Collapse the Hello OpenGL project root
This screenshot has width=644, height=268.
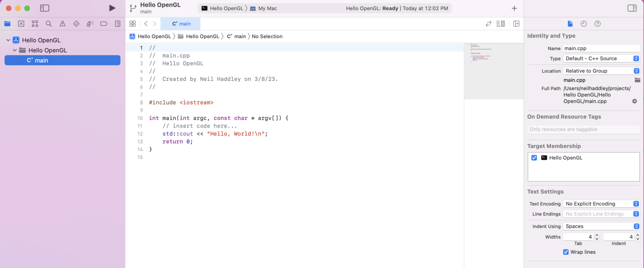(8, 40)
